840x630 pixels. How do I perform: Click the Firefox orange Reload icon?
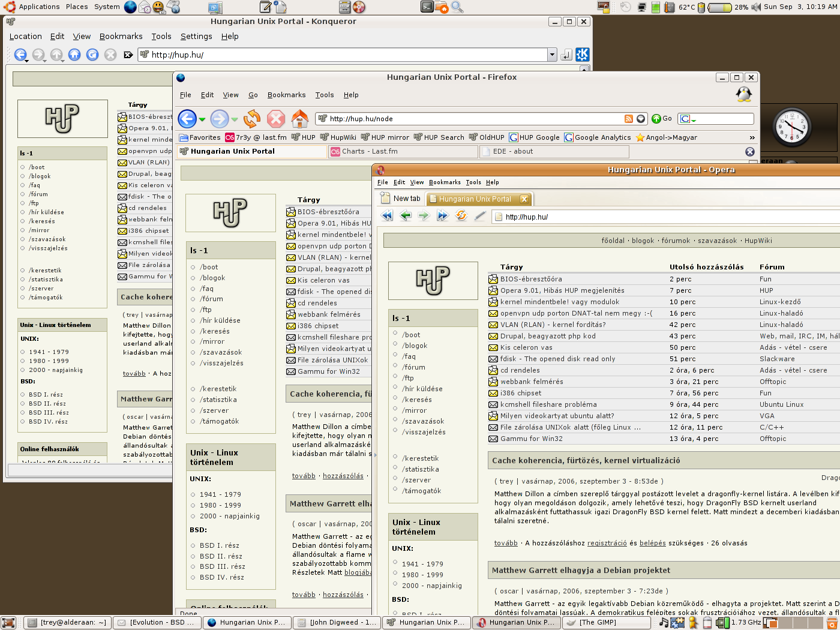(252, 119)
